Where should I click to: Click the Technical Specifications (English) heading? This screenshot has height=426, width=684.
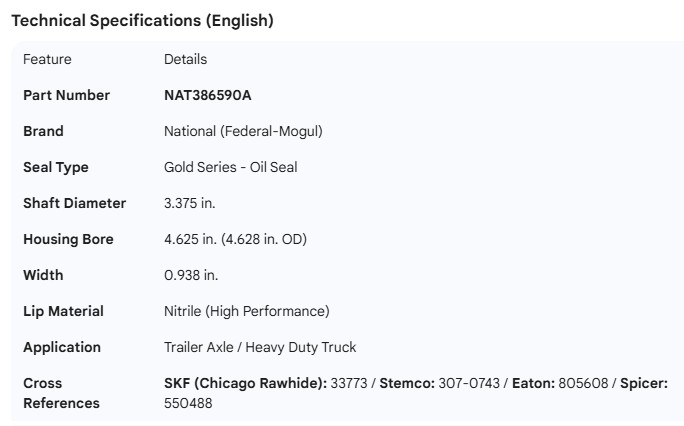[142, 20]
